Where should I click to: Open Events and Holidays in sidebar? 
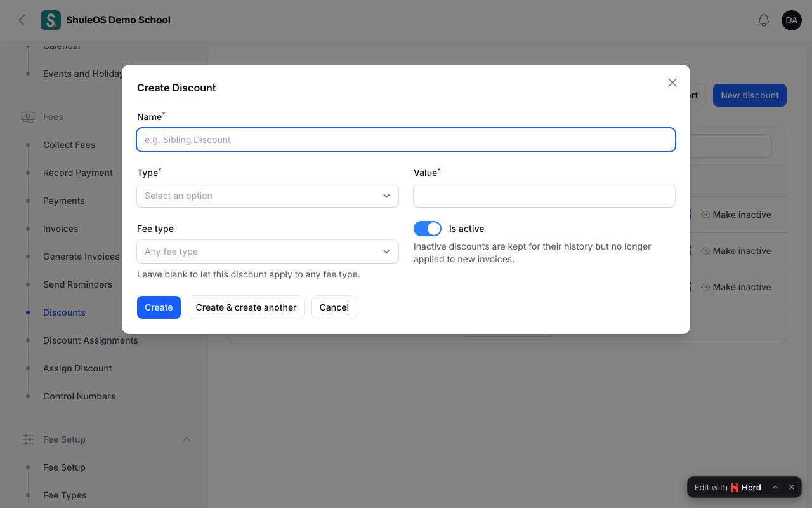coord(82,74)
